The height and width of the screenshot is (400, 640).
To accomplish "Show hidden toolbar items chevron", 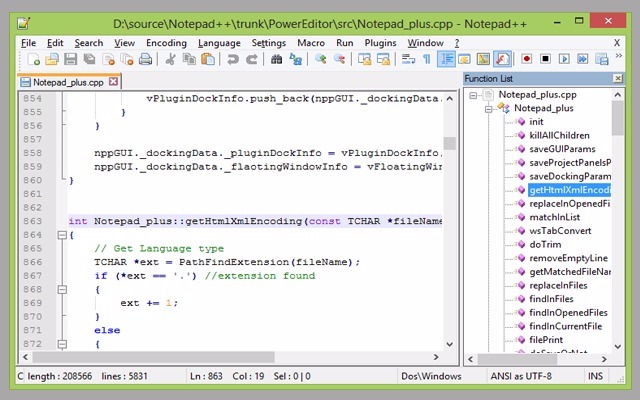I will pyautogui.click(x=619, y=56).
